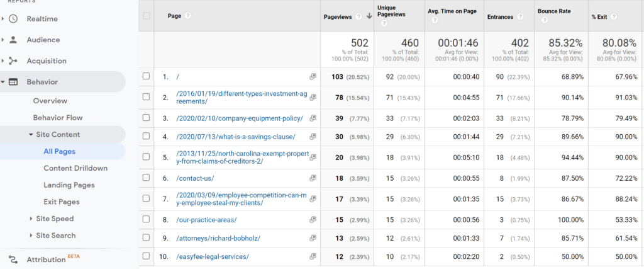This screenshot has width=644, height=269.
Task: Check the box for employee-competition row
Action: click(146, 198)
